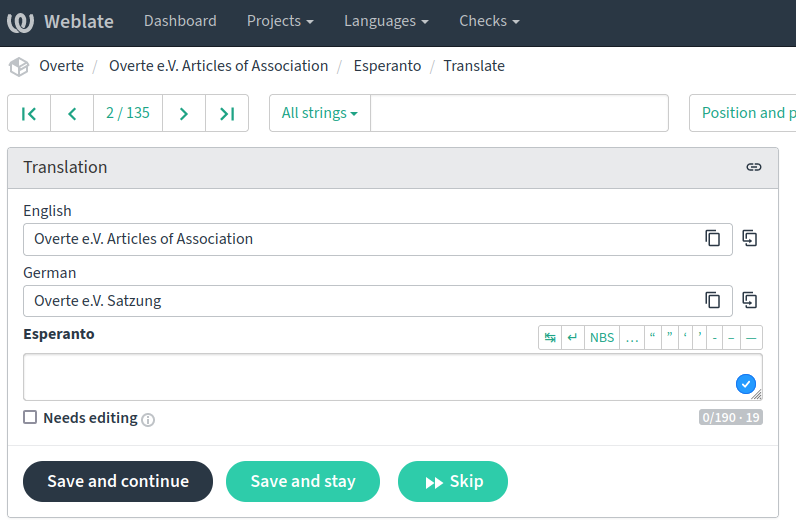Click the Translate breadcrumb
Screen dimensions: 796x532
point(474,66)
